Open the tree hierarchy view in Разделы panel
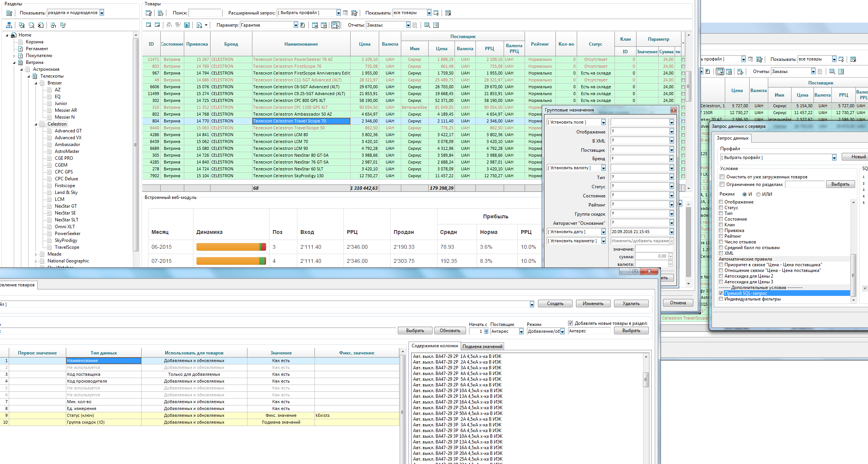The width and height of the screenshot is (868, 464). [9, 25]
